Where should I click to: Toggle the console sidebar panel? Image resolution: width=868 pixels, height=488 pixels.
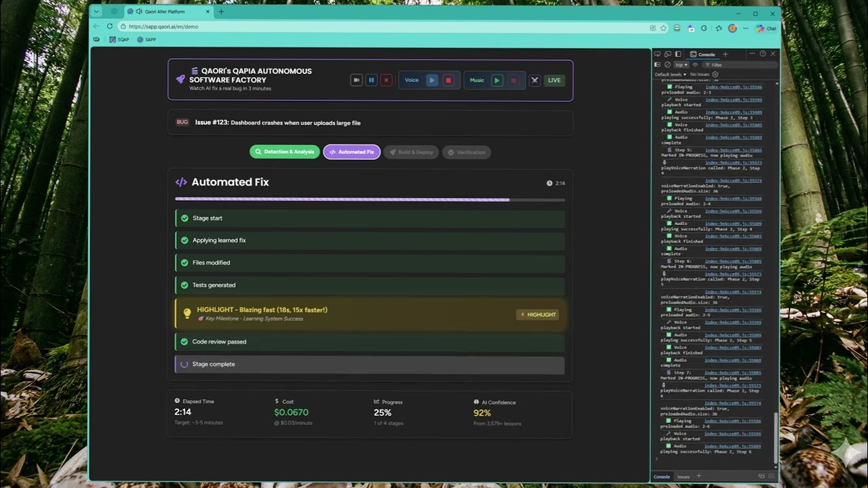pos(658,65)
